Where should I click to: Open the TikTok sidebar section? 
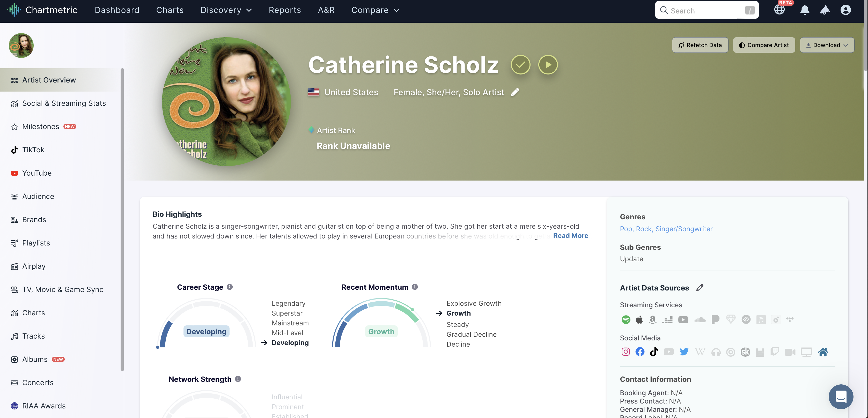[x=60, y=150]
